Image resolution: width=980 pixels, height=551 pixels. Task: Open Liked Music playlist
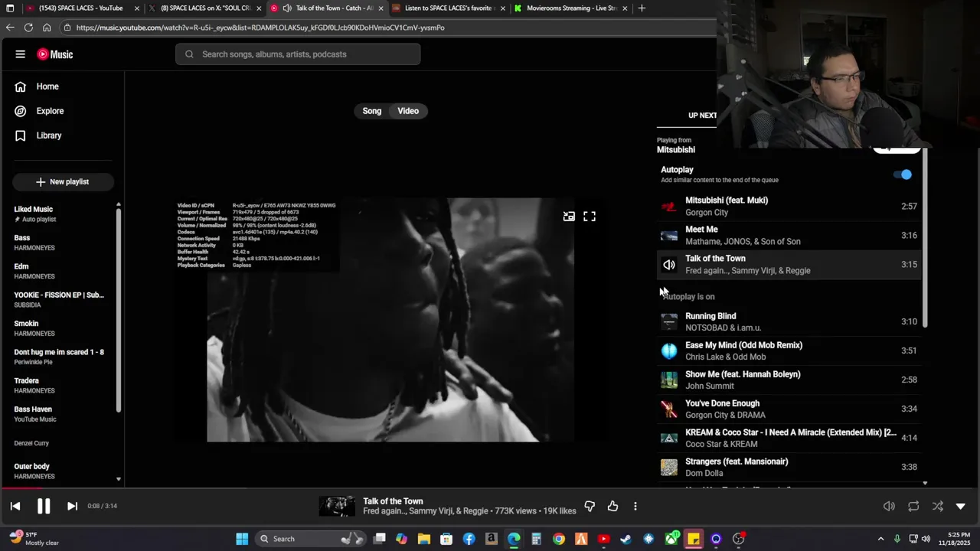coord(63,214)
